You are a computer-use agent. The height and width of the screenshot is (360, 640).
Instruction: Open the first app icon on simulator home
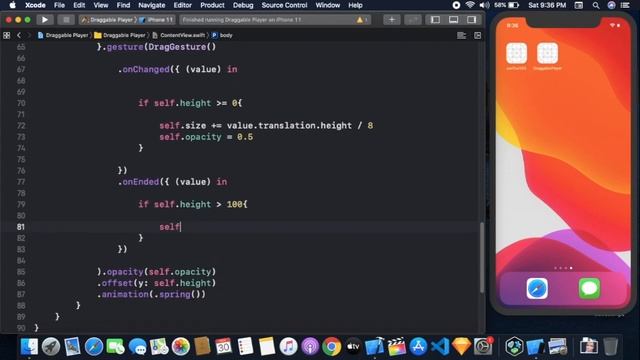pos(516,53)
